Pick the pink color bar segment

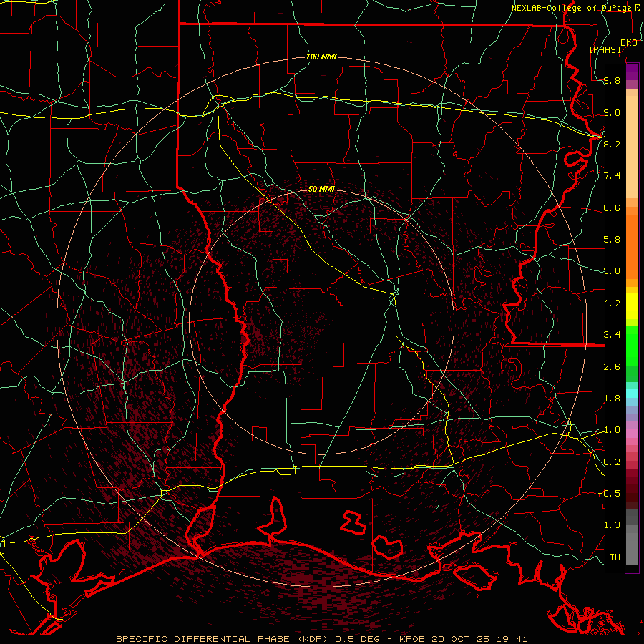click(x=632, y=434)
